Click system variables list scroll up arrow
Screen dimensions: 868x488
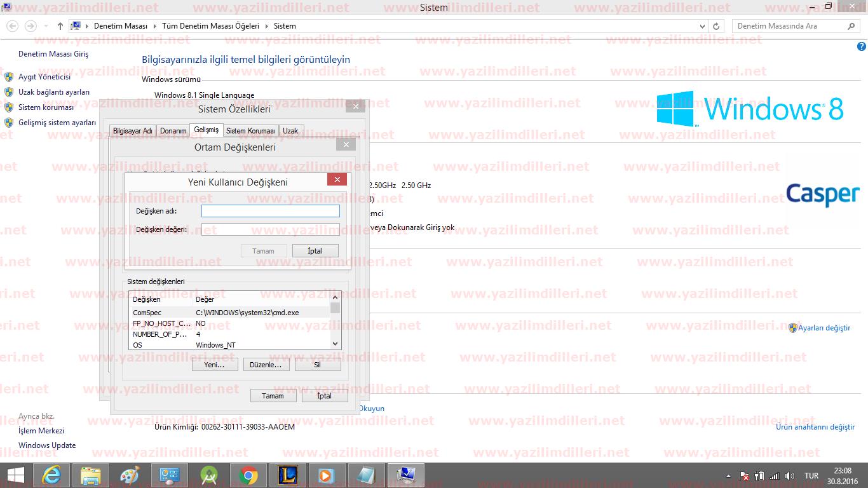336,297
